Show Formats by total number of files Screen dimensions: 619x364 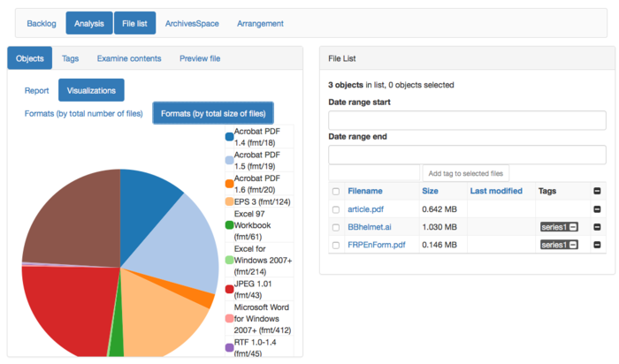pyautogui.click(x=83, y=113)
